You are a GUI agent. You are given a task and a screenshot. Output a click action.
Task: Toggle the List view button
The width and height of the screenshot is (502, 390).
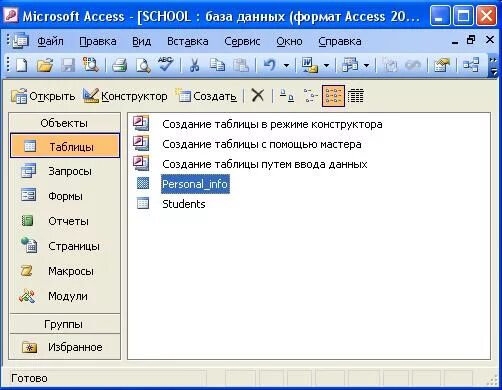333,96
